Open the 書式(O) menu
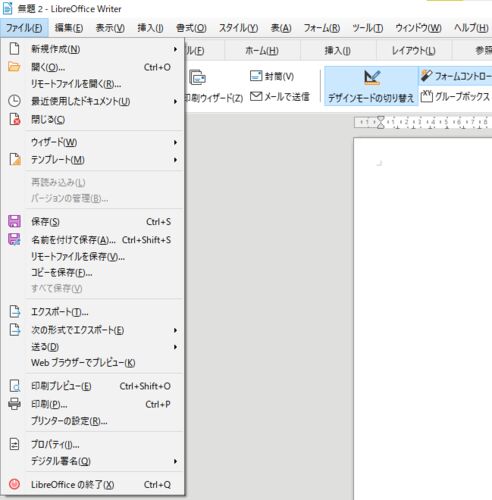492x500 pixels. pos(191,28)
